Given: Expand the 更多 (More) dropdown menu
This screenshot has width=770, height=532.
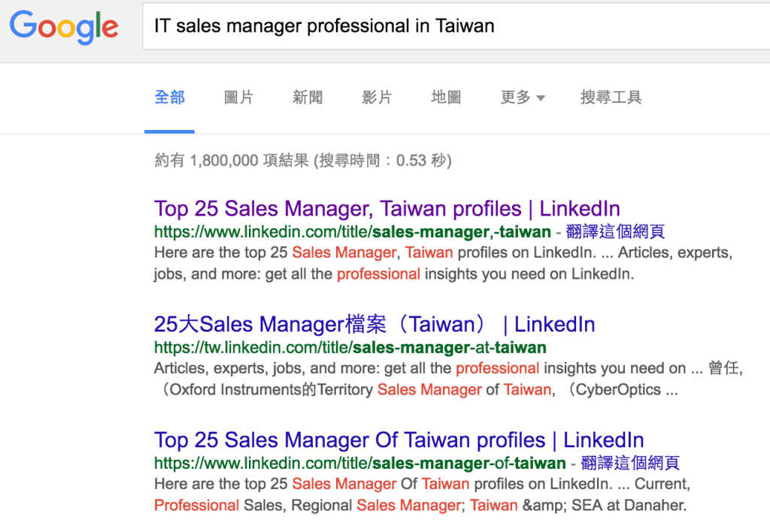Looking at the screenshot, I should (x=516, y=97).
